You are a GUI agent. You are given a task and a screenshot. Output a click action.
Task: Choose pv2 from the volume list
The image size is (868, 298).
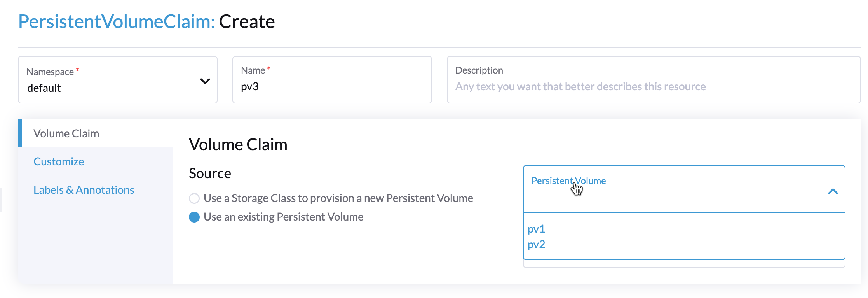pyautogui.click(x=537, y=244)
